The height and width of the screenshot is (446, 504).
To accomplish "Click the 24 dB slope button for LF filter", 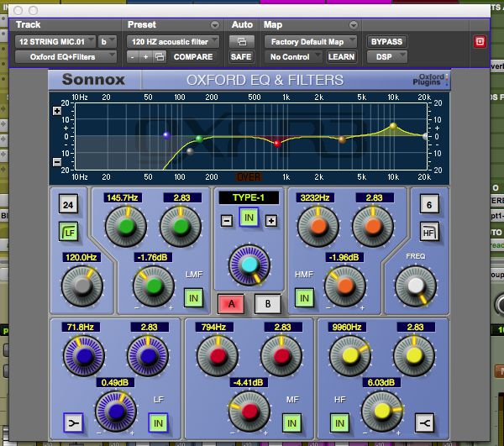I will pos(68,204).
